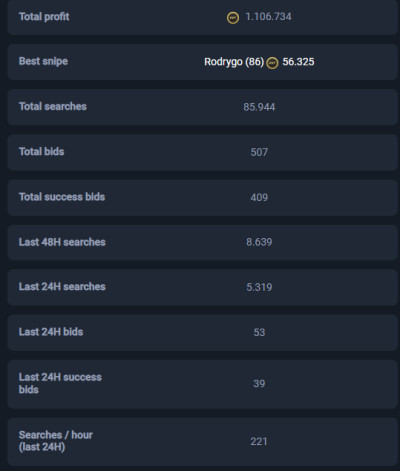Select the Total success bids label
Viewport: 400px width, 471px height.
62,197
